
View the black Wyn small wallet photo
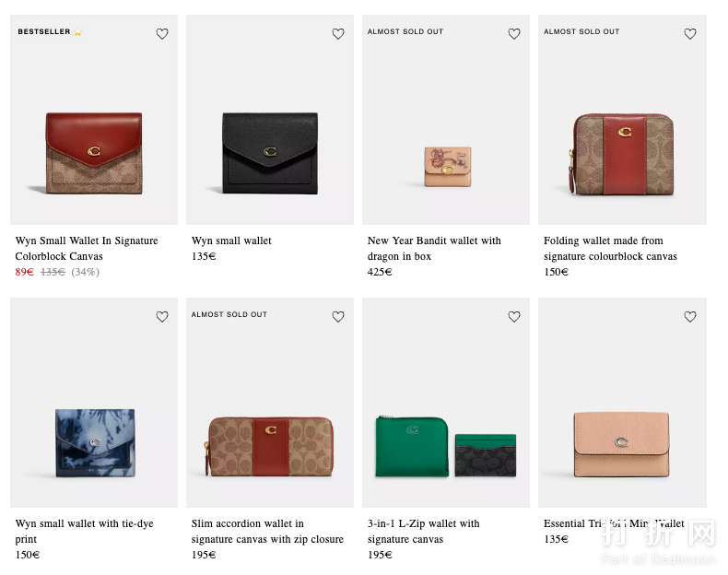point(270,152)
